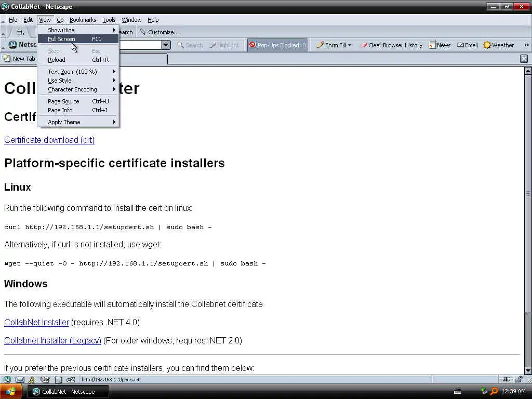532x399 pixels.
Task: Click the vertical scrollbar thumb
Action: (x=528, y=194)
